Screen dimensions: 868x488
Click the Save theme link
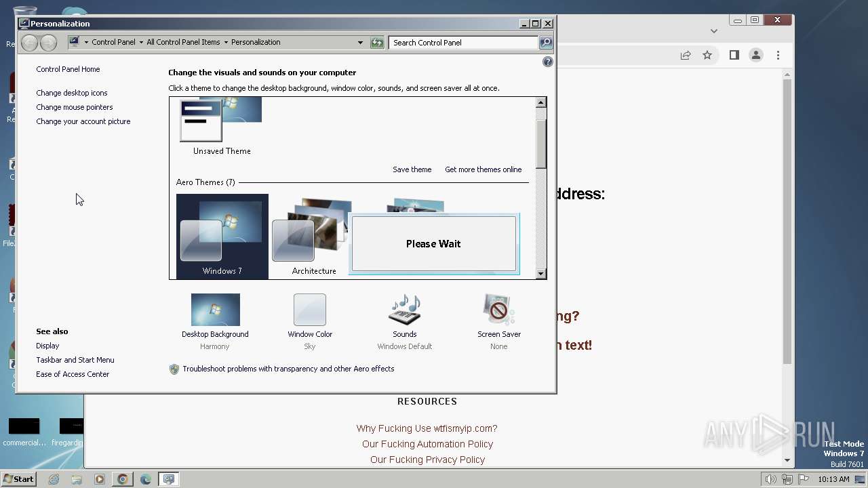[412, 169]
